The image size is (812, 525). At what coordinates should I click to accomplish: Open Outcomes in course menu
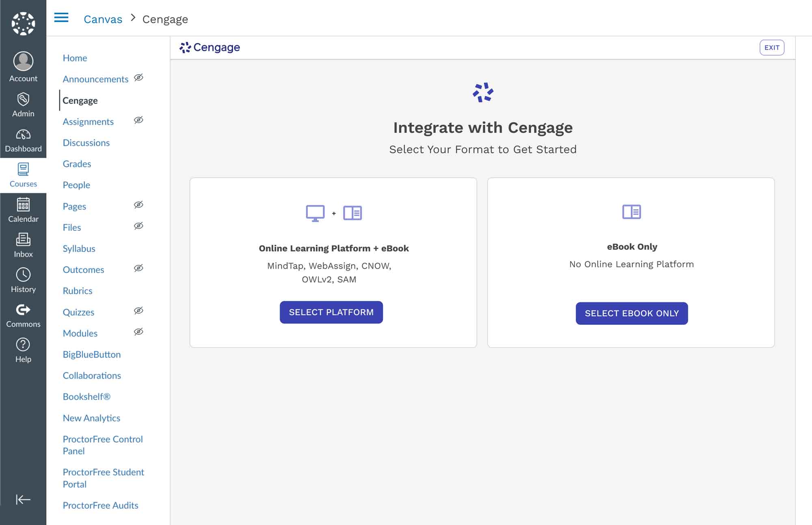[x=83, y=270]
